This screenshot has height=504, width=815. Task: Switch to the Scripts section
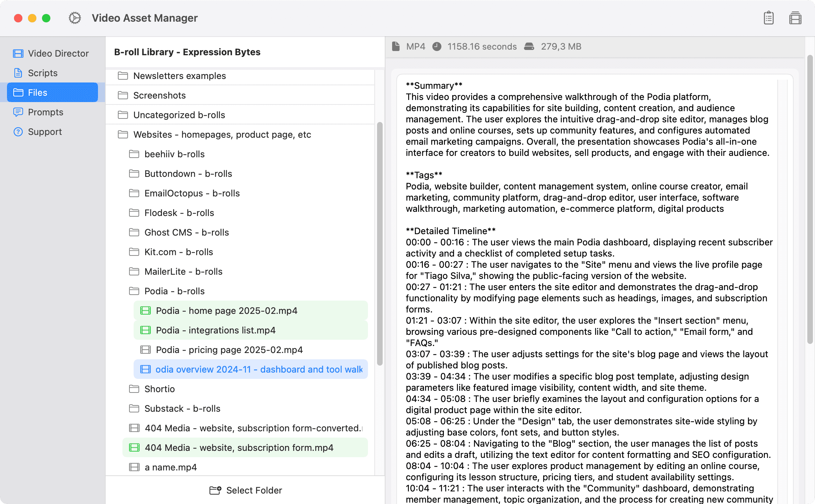coord(43,73)
